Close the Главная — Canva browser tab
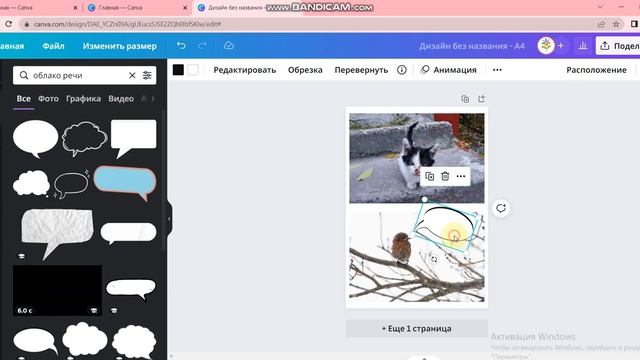The width and height of the screenshot is (640, 360). (x=185, y=7)
